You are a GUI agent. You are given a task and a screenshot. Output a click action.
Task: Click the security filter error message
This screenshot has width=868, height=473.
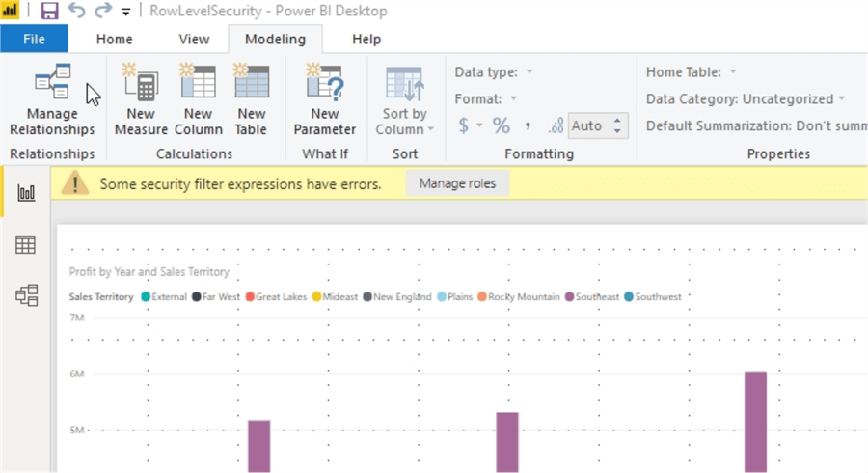tap(241, 183)
